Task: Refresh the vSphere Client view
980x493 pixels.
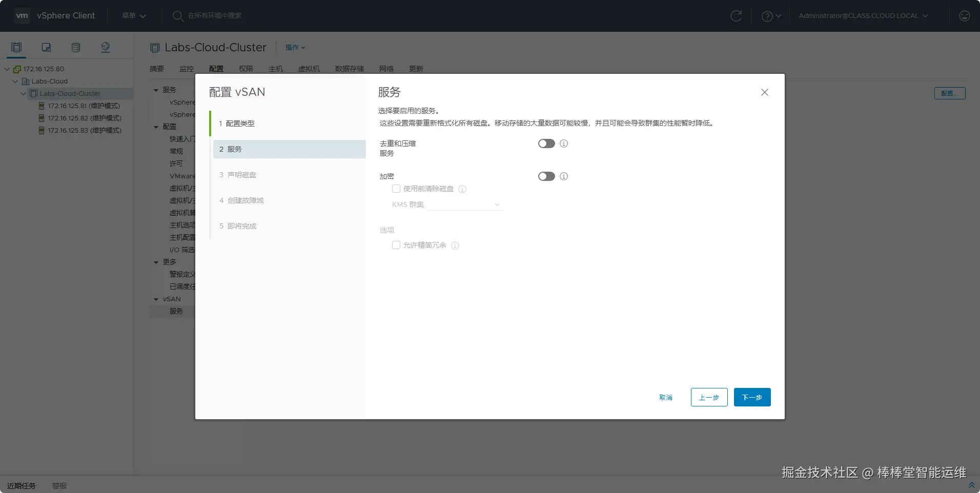Action: coord(736,16)
